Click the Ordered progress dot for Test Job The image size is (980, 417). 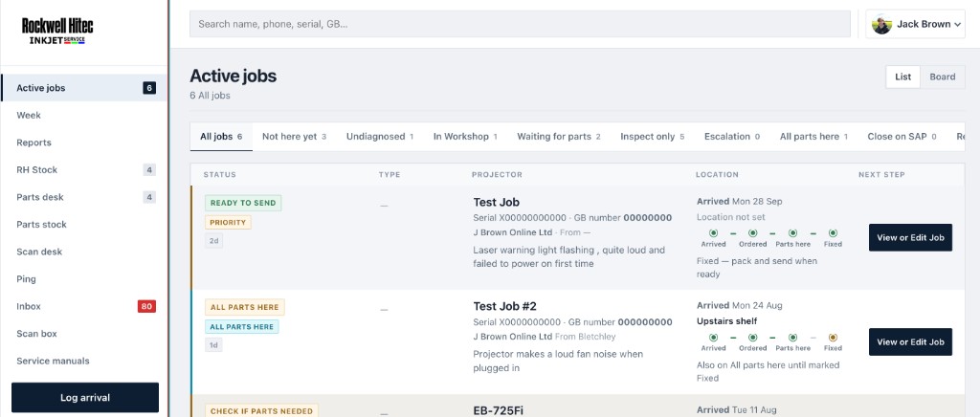point(753,232)
